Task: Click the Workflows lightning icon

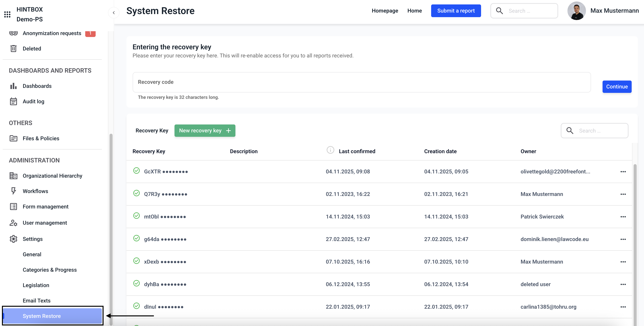Action: [x=13, y=191]
